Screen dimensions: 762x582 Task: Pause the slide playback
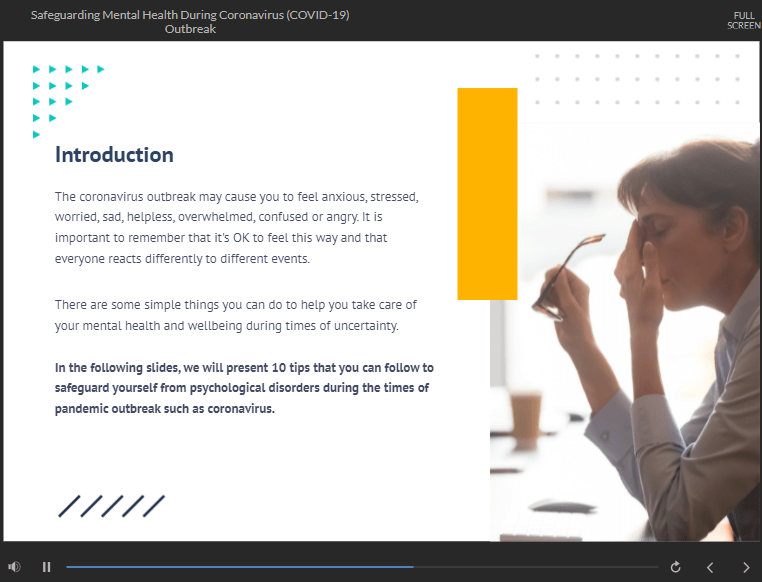47,567
